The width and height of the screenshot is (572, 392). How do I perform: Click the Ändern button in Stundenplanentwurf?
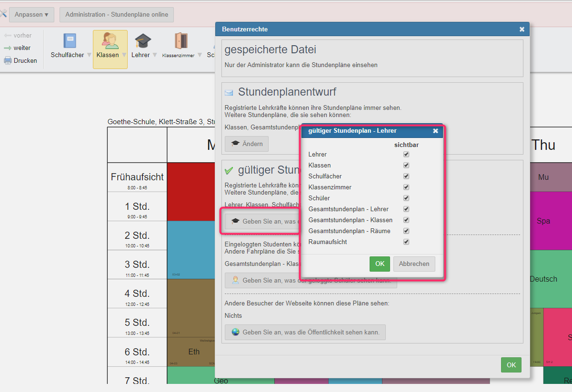tap(247, 144)
